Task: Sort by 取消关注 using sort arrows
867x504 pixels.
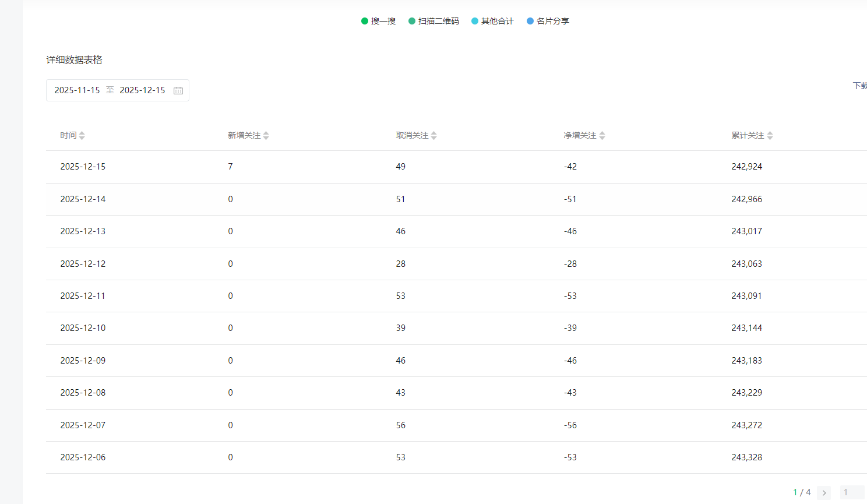Action: pyautogui.click(x=434, y=135)
